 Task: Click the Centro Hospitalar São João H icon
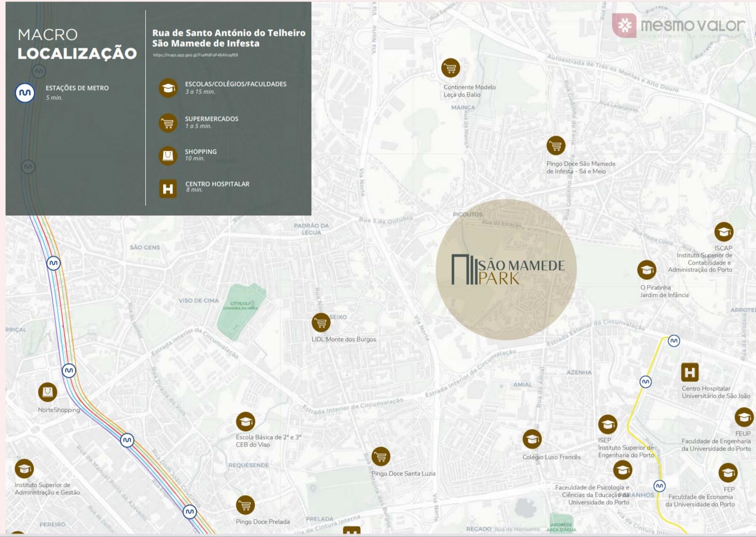coord(689,372)
